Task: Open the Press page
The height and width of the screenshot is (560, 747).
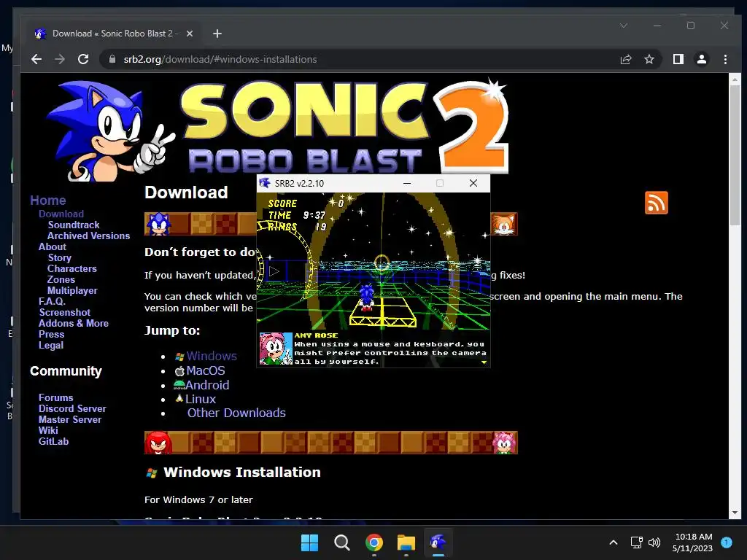Action: 52,334
